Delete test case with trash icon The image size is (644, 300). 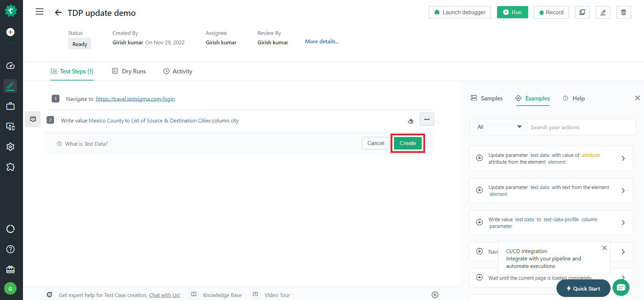(624, 12)
